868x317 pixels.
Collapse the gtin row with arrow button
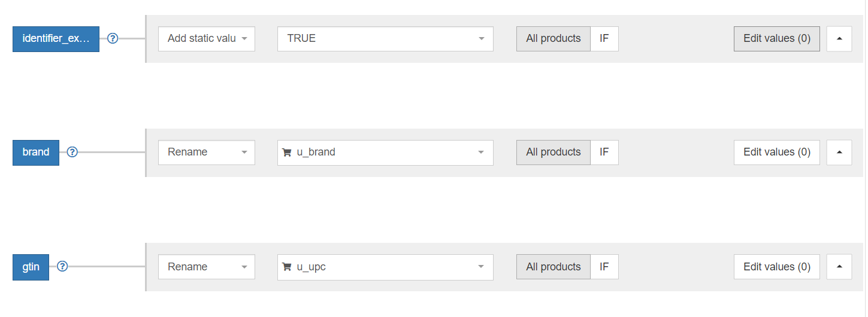tap(839, 267)
